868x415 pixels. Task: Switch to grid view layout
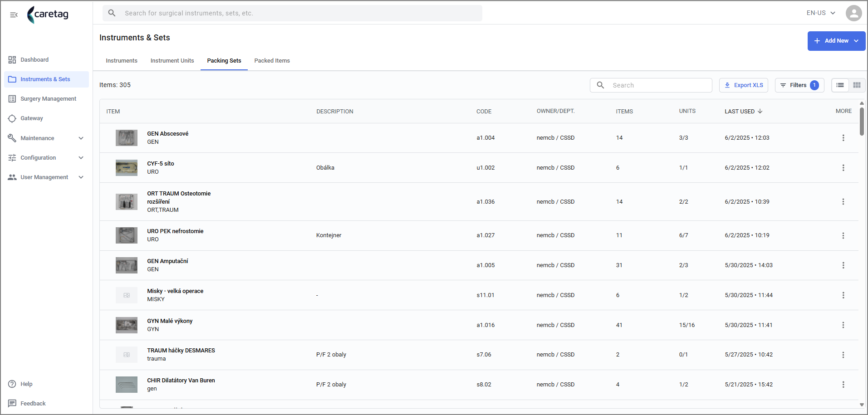click(x=857, y=85)
